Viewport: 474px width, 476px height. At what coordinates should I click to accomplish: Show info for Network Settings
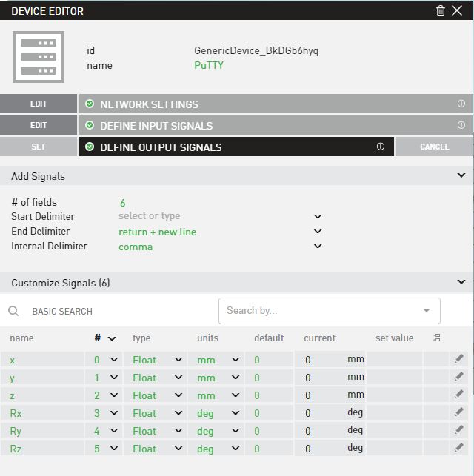[461, 104]
